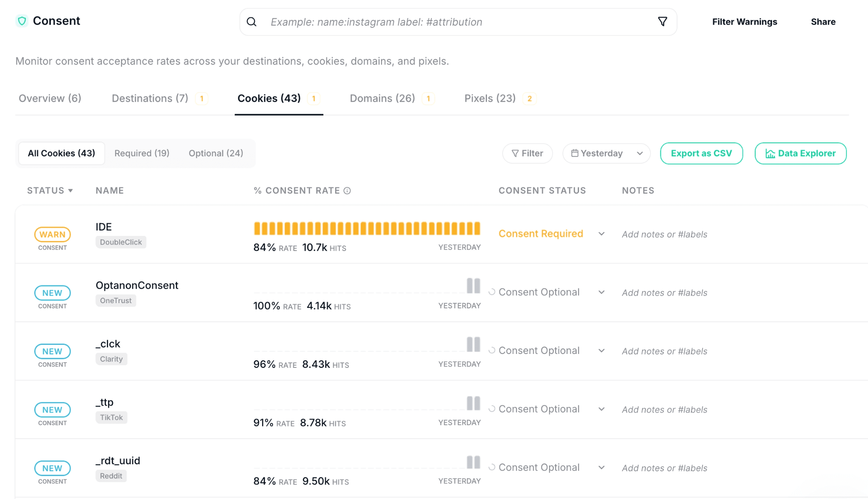The height and width of the screenshot is (499, 868).
Task: Click the funnel icon in search bar
Action: (662, 22)
